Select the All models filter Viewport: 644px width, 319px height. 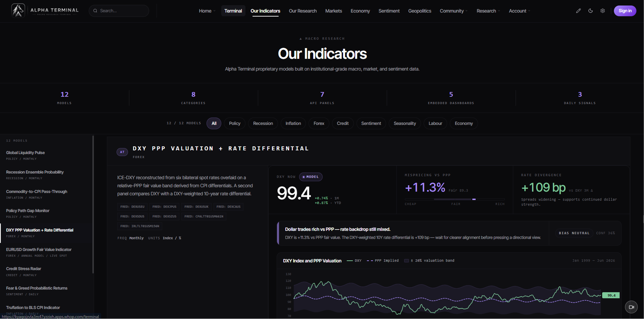214,123
